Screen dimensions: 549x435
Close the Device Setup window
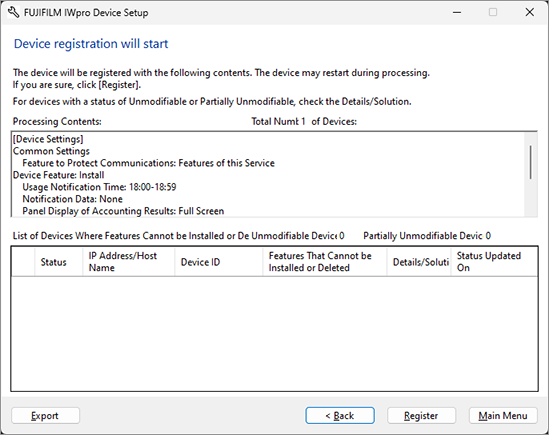tap(529, 12)
